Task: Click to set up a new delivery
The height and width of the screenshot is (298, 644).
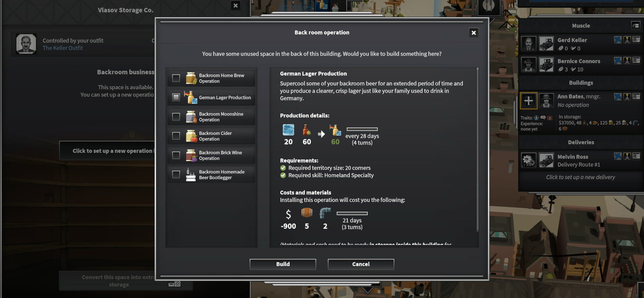Action: pyautogui.click(x=580, y=177)
